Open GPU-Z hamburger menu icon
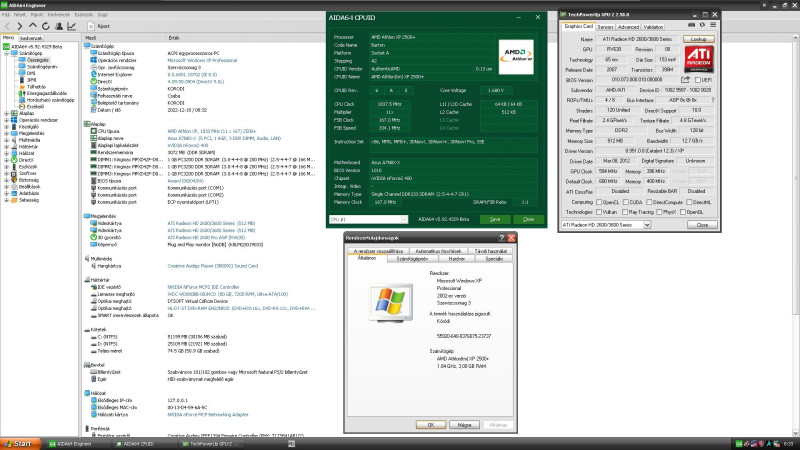Screen dimensions: 800x450 [713, 24]
